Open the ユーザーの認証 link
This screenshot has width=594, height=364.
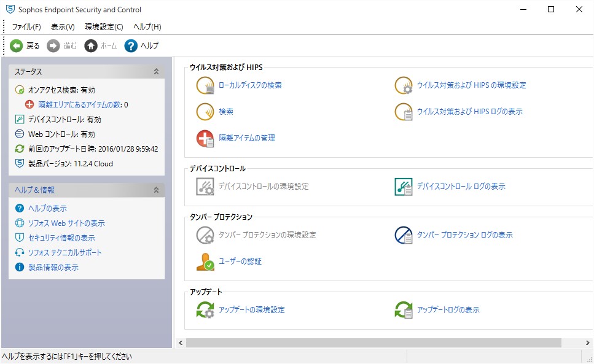pyautogui.click(x=240, y=261)
